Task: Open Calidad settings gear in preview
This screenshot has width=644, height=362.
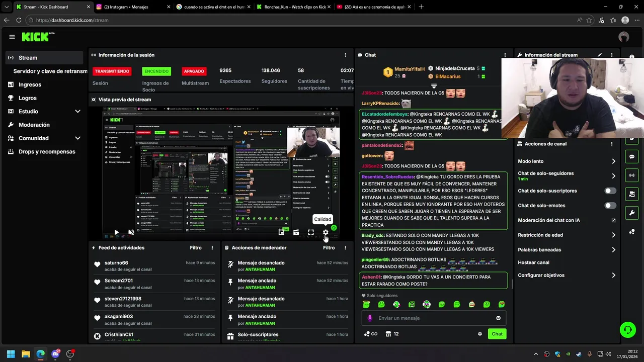Action: [x=326, y=232]
